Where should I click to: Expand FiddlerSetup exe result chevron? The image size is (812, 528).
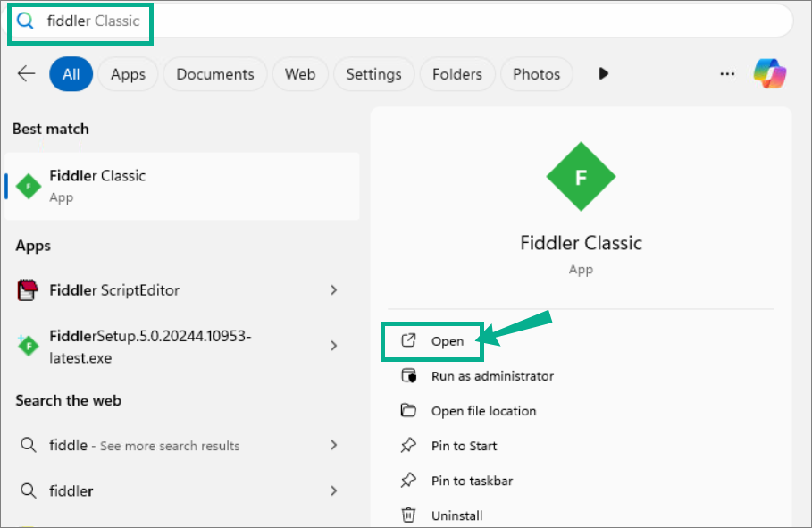333,346
